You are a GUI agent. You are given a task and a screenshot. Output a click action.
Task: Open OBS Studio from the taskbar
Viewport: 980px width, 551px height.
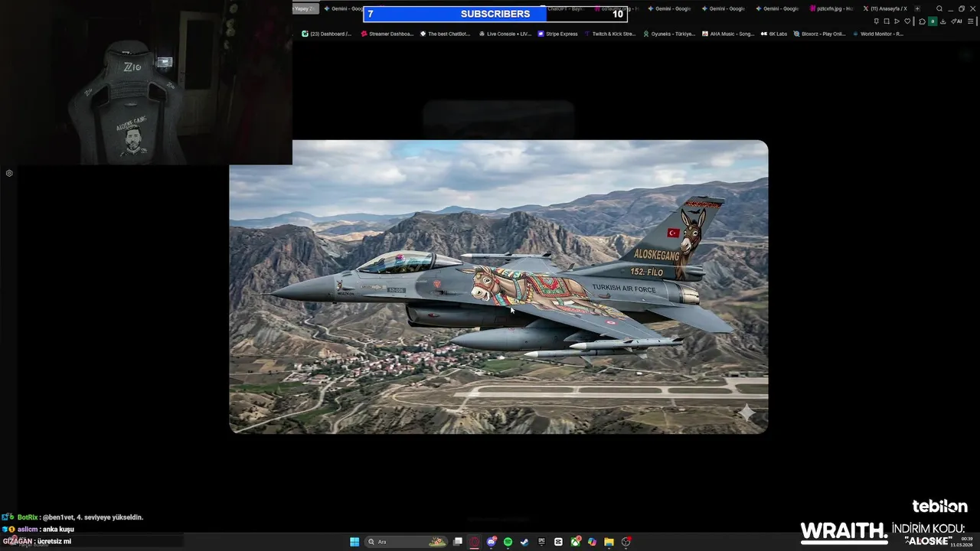[626, 542]
